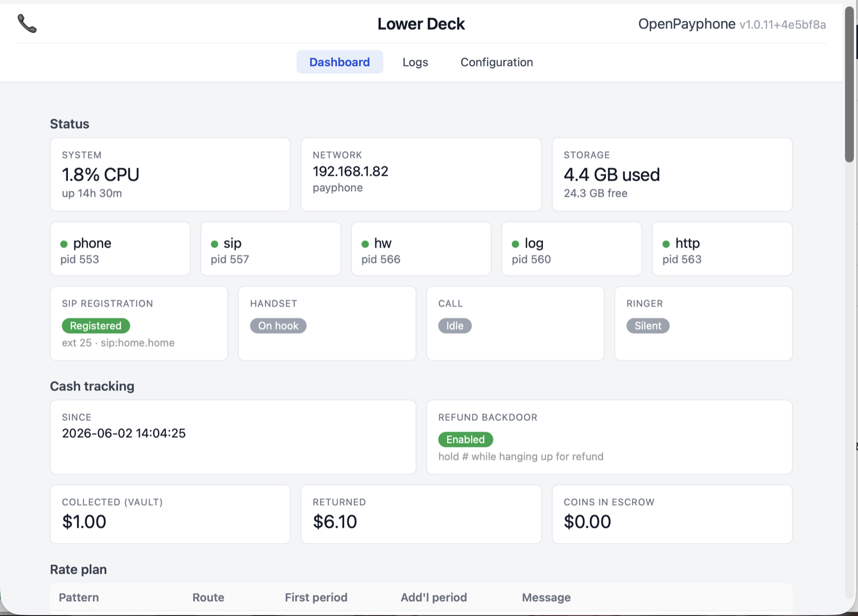Click the Lower Deck page title

pyautogui.click(x=421, y=24)
